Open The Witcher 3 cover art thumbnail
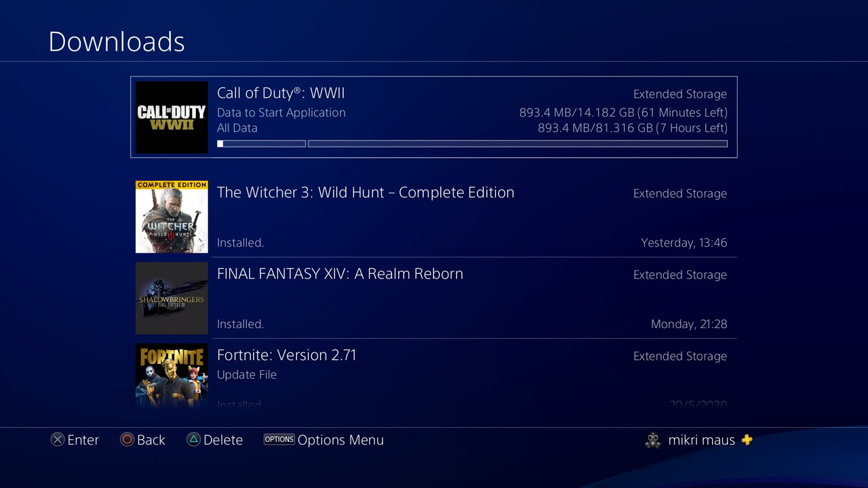Image resolution: width=868 pixels, height=488 pixels. (x=172, y=217)
